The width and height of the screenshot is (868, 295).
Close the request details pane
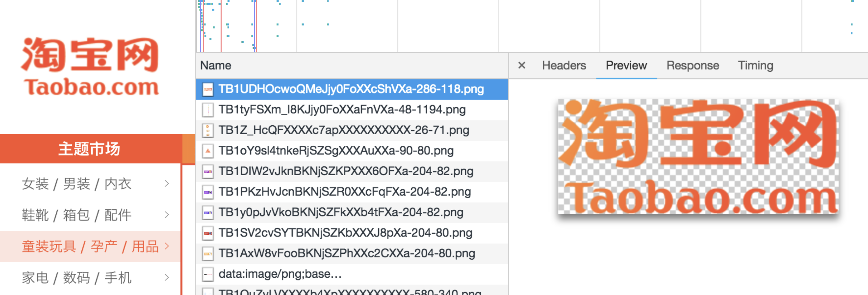point(521,65)
